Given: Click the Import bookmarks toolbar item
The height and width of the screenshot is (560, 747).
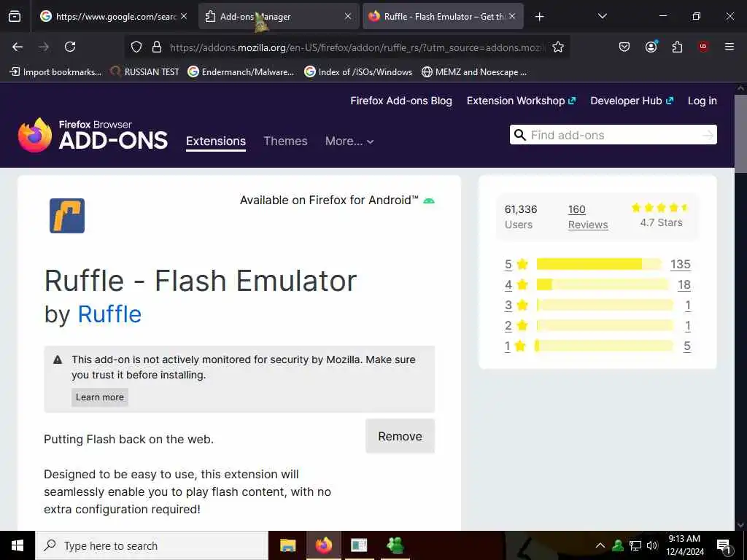Looking at the screenshot, I should pos(55,72).
